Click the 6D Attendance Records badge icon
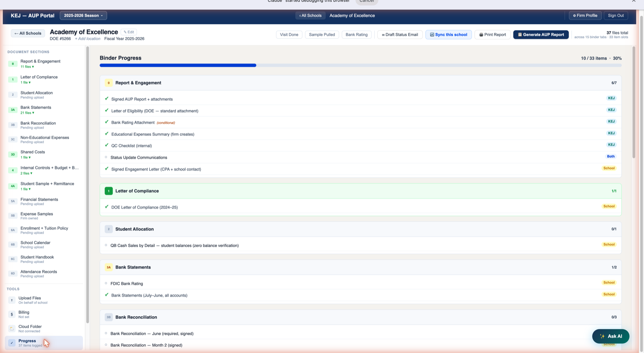This screenshot has width=644, height=353. (13, 273)
